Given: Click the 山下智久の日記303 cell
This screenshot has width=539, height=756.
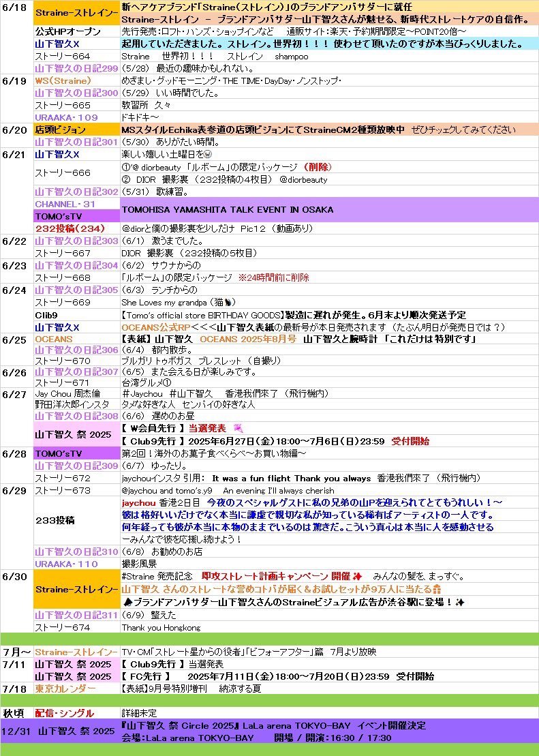Looking at the screenshot, I should pos(76,241).
